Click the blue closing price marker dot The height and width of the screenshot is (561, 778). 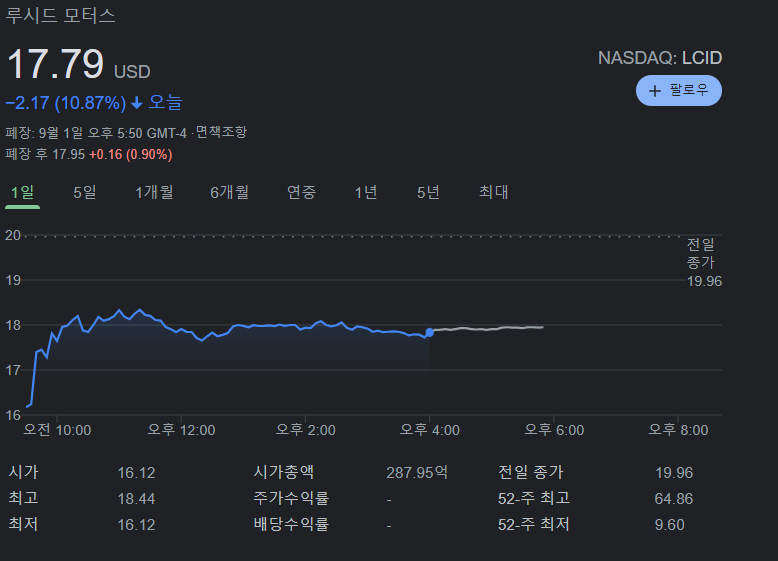(430, 332)
